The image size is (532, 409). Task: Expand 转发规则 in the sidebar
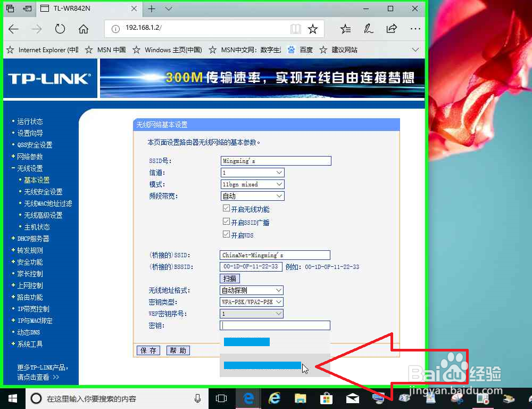click(30, 250)
